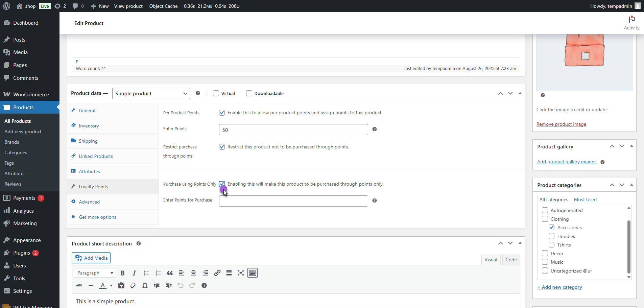Insert a blockquote in the editor

[x=170, y=273]
